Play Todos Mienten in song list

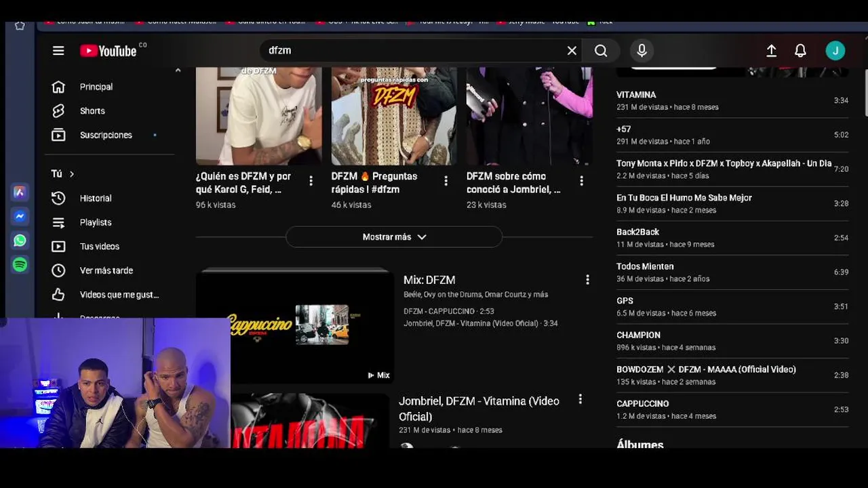(732, 272)
